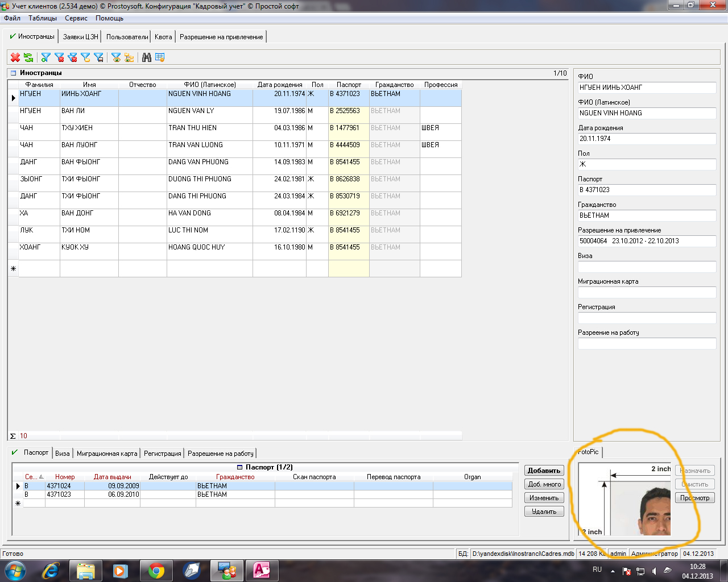Open search with the binoculars icon

(147, 57)
